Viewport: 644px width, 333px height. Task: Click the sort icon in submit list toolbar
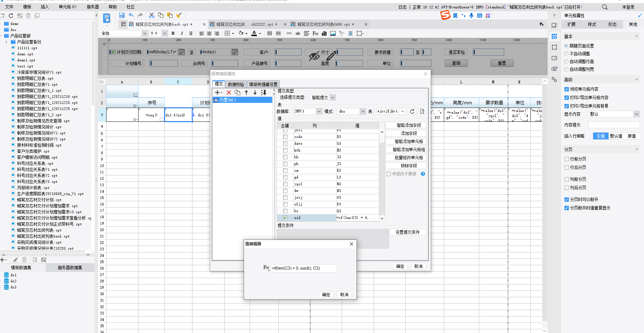264,92
